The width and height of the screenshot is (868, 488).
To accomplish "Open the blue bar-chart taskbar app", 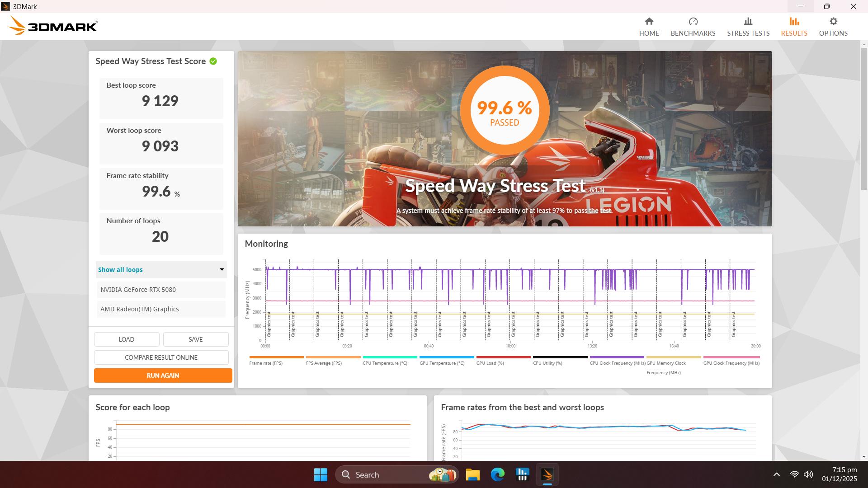I will [522, 474].
